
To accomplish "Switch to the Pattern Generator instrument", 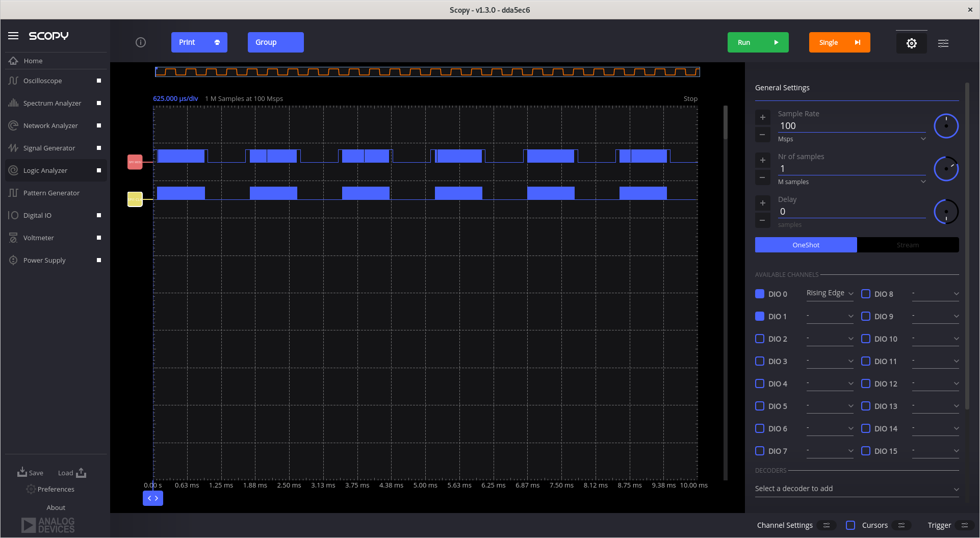I will [56, 193].
